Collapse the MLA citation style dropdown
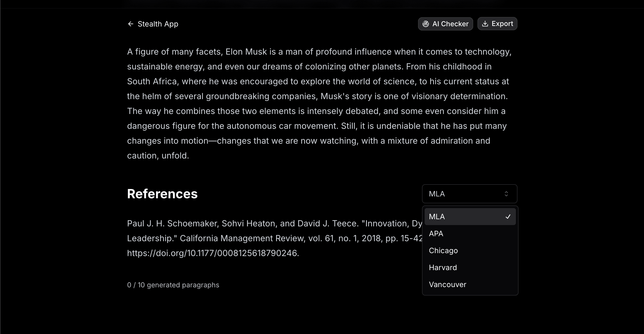644x334 pixels. tap(469, 194)
